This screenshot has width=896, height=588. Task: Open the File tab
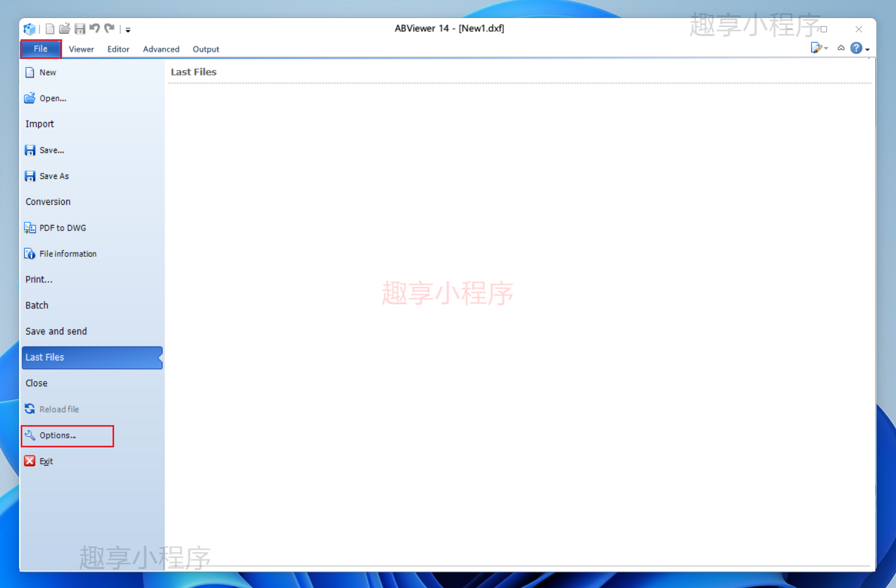(x=41, y=49)
